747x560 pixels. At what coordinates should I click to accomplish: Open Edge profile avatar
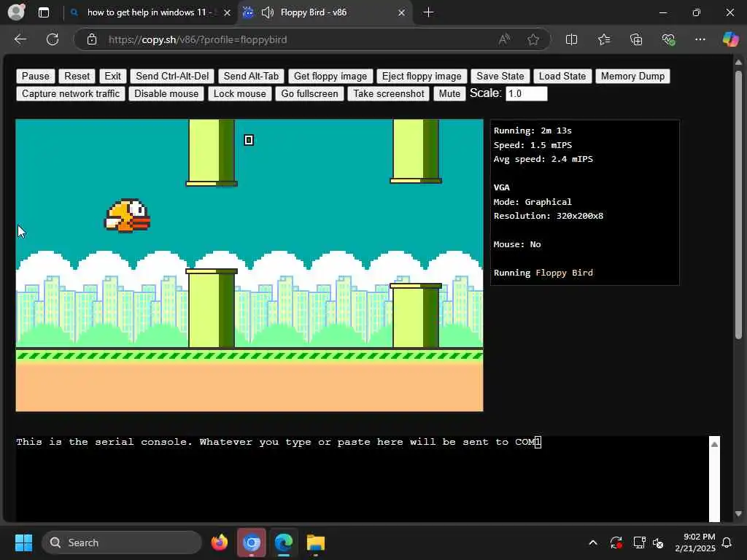tap(17, 12)
